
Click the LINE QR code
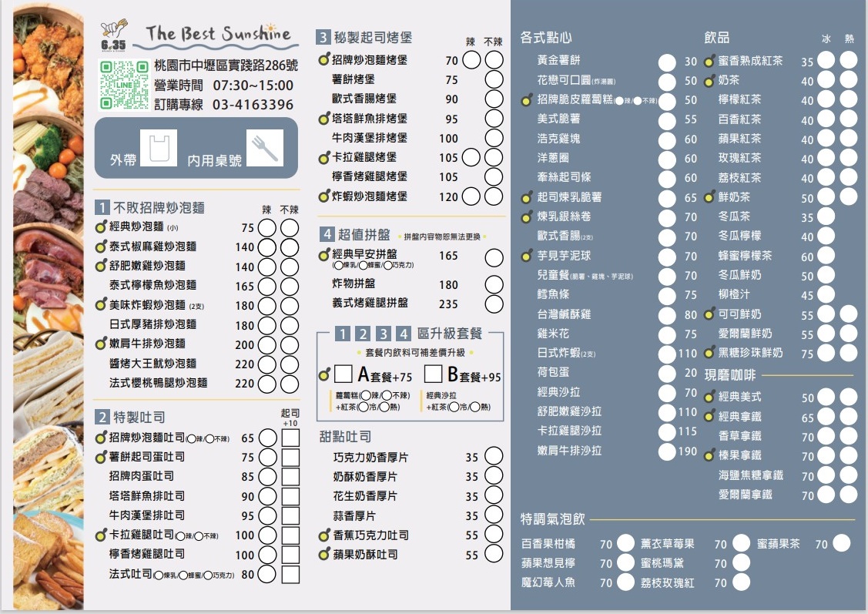click(123, 85)
